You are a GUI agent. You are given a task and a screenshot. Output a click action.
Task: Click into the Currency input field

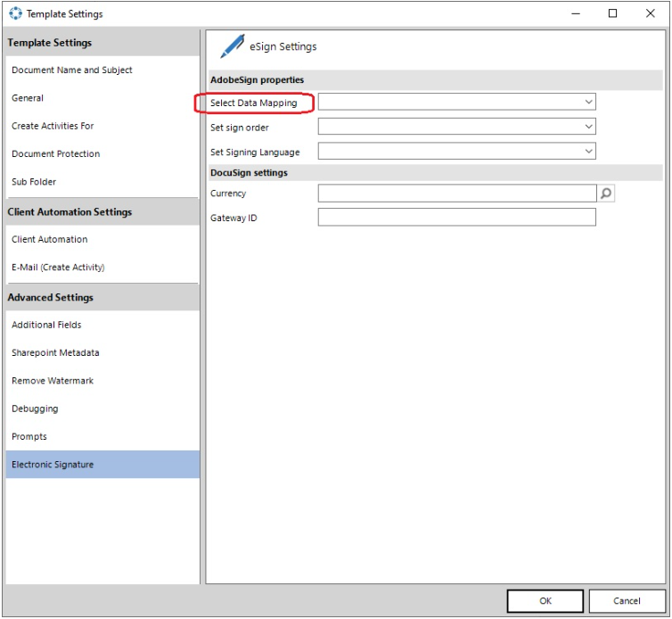tap(457, 194)
